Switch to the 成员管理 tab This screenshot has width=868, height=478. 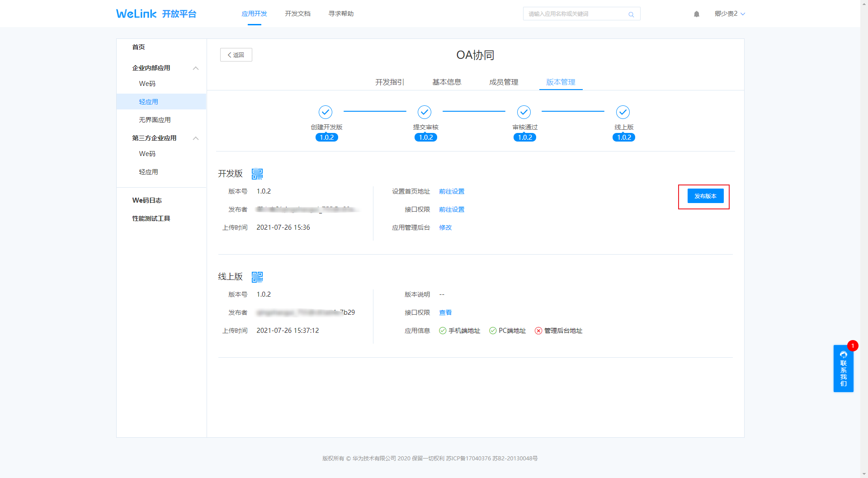(x=503, y=82)
